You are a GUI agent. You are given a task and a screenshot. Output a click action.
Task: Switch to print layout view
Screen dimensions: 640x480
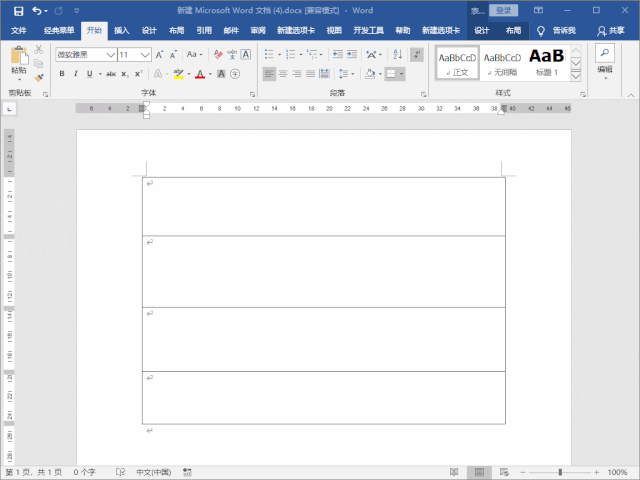coord(479,472)
